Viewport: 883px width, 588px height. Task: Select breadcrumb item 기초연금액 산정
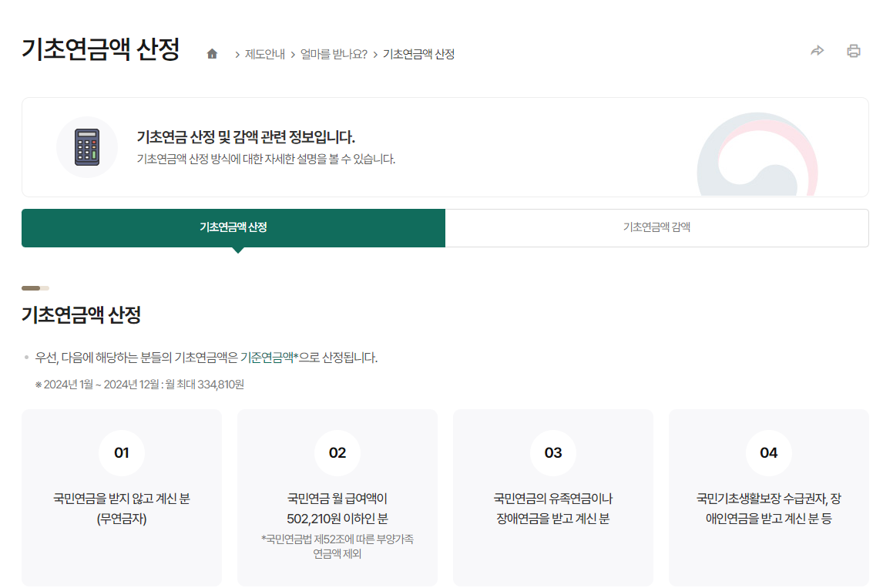pyautogui.click(x=418, y=54)
